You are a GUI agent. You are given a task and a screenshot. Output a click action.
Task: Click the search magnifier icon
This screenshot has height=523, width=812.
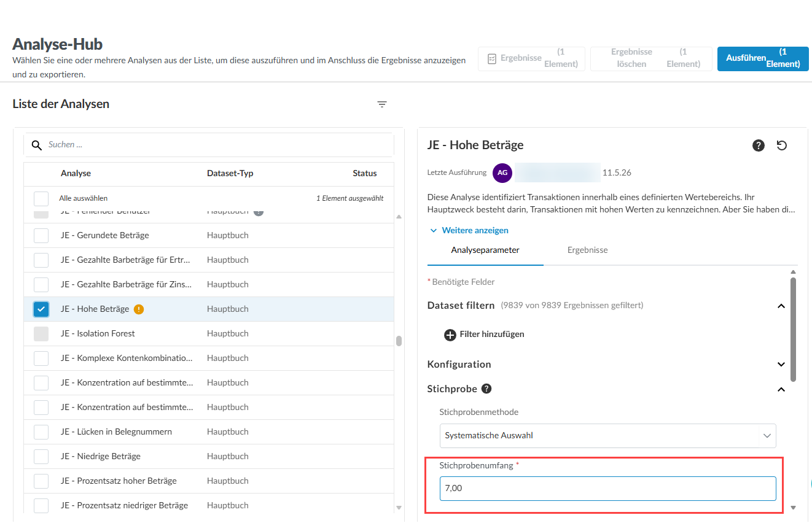click(37, 145)
